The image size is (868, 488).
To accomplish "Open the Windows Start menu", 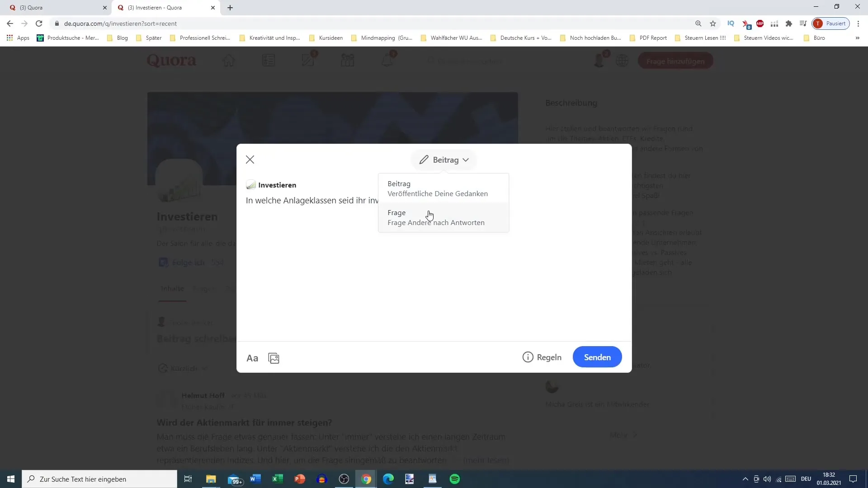I will [x=11, y=479].
